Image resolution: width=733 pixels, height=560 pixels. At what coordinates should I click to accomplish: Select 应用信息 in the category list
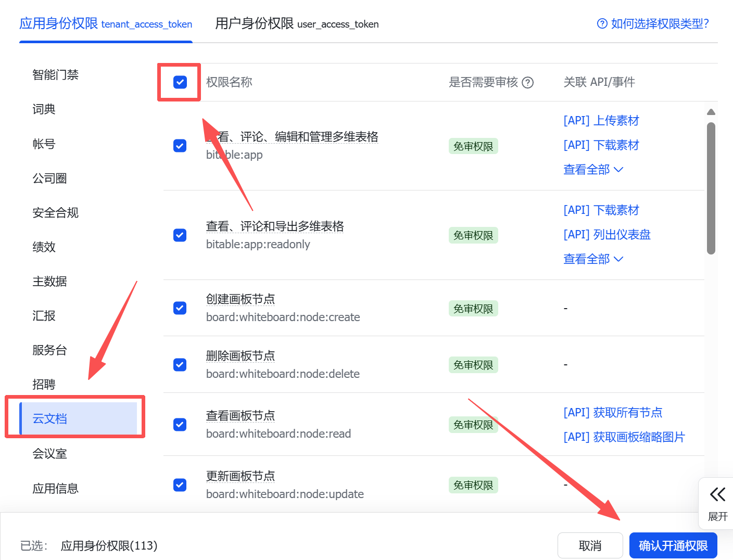tap(55, 488)
